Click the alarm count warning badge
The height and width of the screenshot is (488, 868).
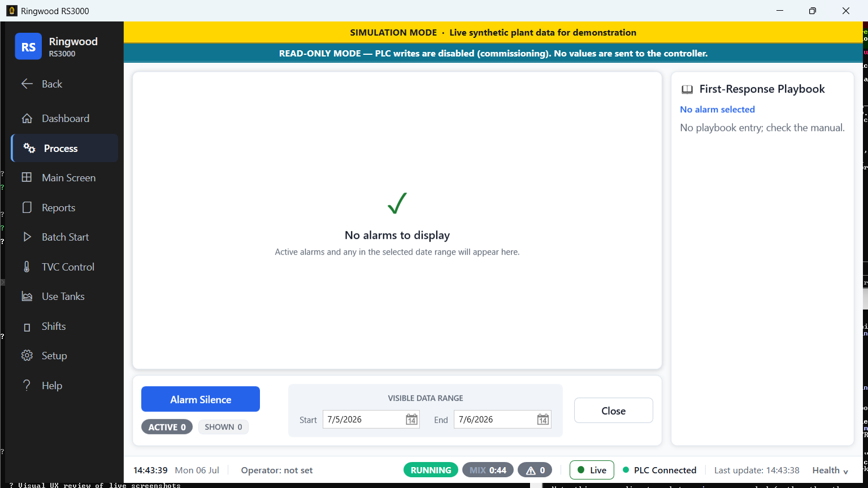click(536, 470)
